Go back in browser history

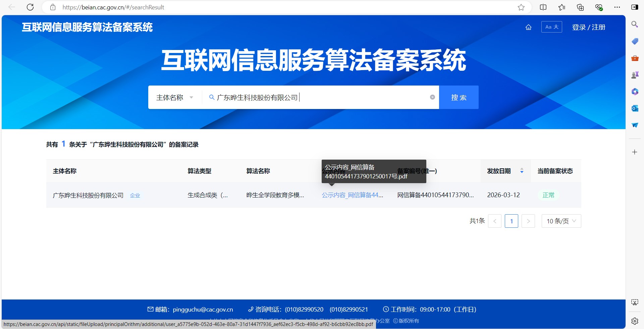click(x=12, y=7)
